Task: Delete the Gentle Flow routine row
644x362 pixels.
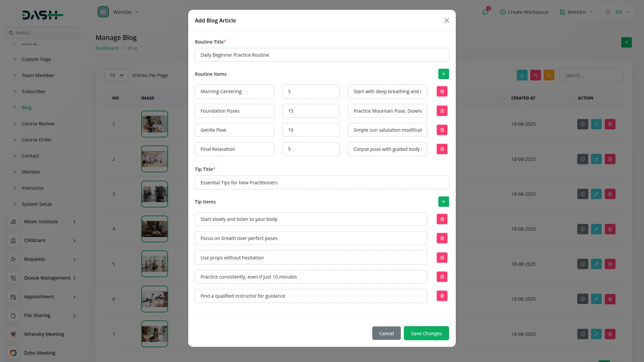Action: (x=442, y=130)
